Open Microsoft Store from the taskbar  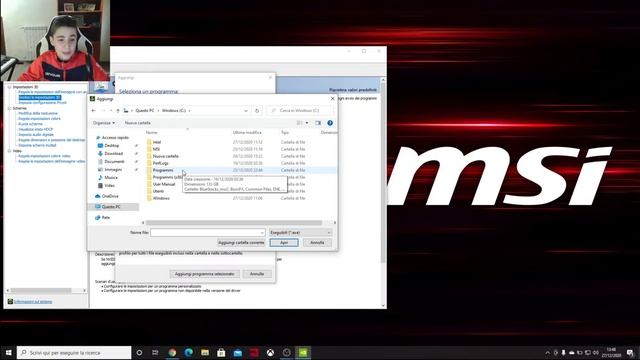[221, 352]
